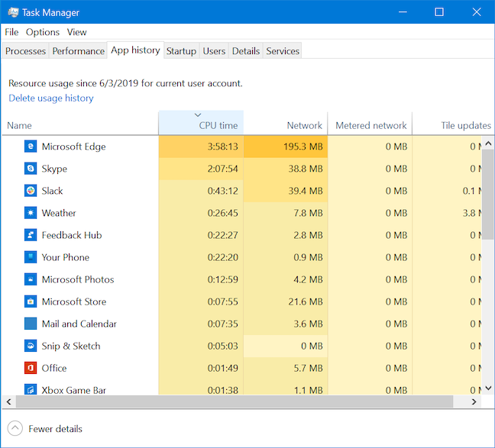Click Microsoft Store's network value 21.6 MB

pos(306,301)
